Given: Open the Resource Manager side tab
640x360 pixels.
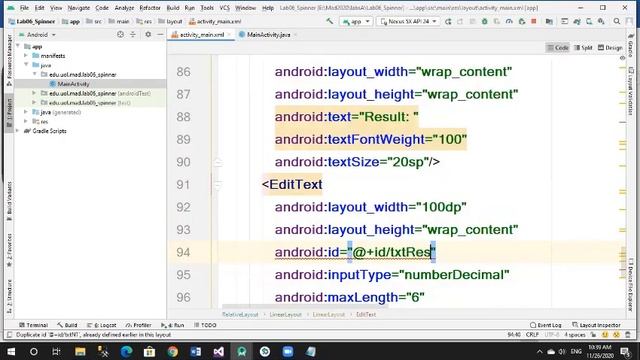Looking at the screenshot, I should [x=9, y=60].
